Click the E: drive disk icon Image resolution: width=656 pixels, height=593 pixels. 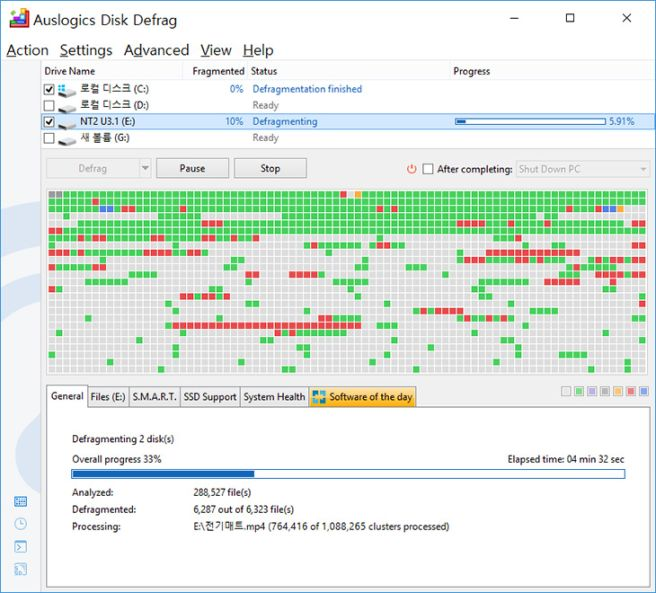coord(67,123)
